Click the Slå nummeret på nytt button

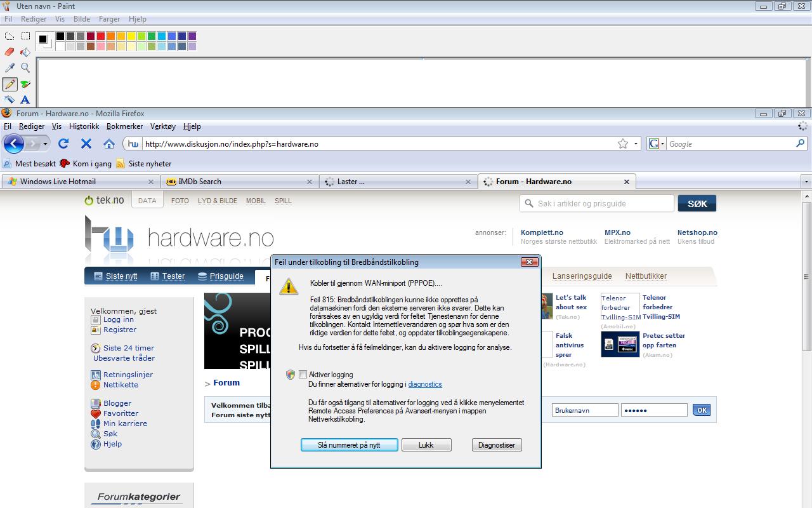pos(349,445)
